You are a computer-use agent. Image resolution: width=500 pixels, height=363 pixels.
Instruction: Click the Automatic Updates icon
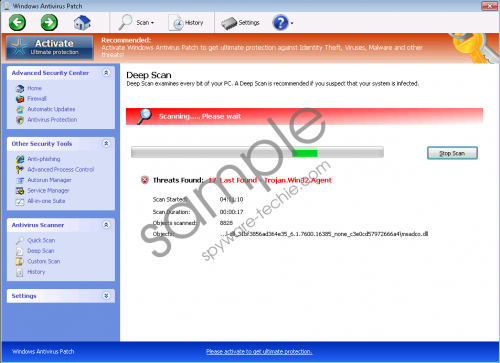coord(20,109)
